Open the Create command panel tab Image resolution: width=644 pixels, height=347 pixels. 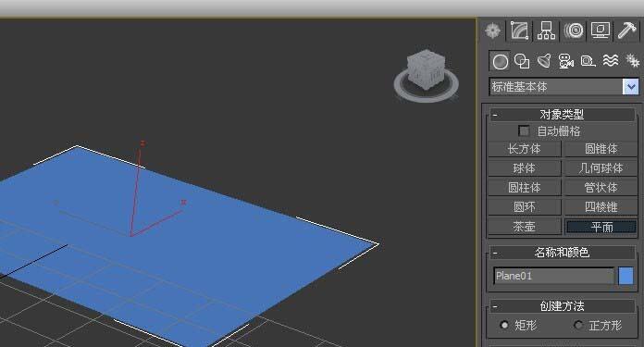(493, 31)
